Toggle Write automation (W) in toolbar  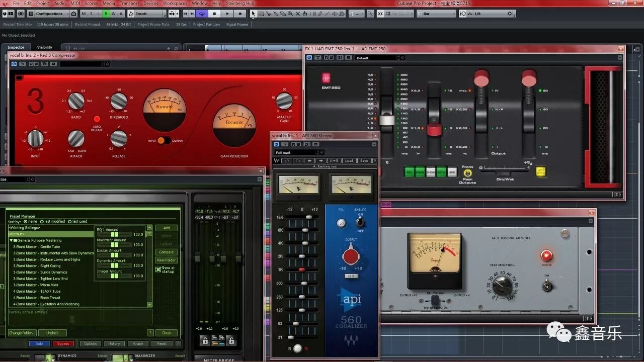[114, 14]
